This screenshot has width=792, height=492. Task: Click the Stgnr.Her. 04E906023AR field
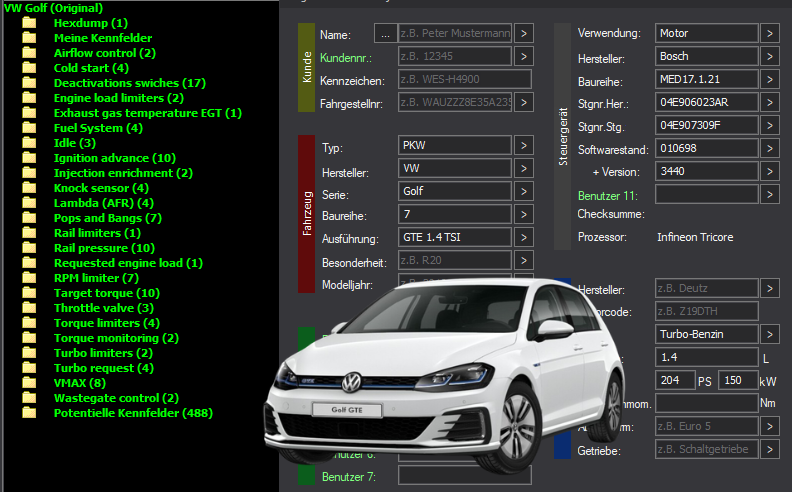point(707,103)
